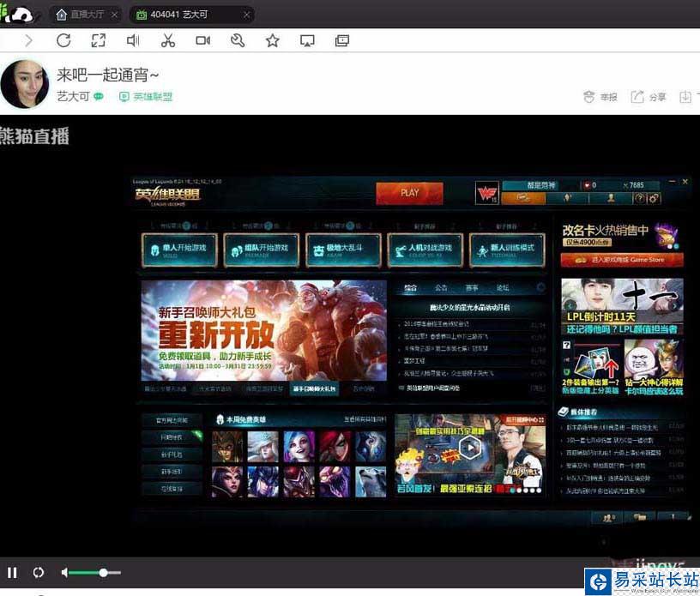Click the video camera record icon
Viewport: 700px width, 596px height.
tap(202, 40)
